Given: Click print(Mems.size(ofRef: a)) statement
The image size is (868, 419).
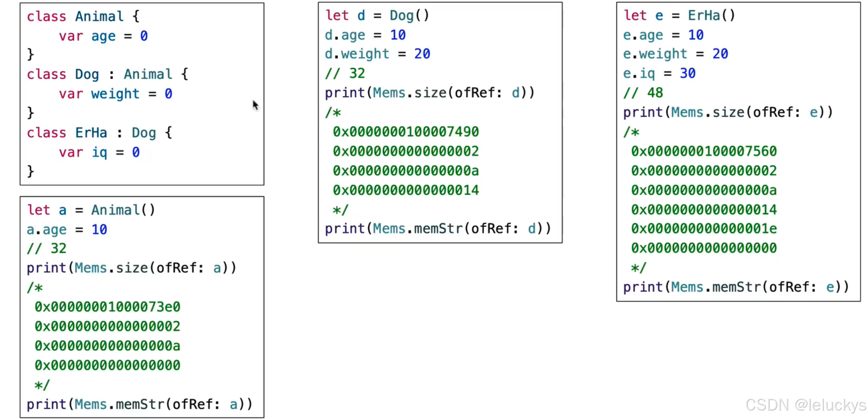Looking at the screenshot, I should pyautogui.click(x=132, y=268).
